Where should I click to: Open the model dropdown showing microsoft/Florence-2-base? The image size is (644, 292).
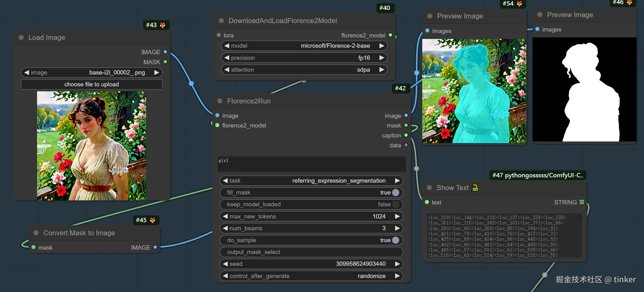click(x=304, y=46)
